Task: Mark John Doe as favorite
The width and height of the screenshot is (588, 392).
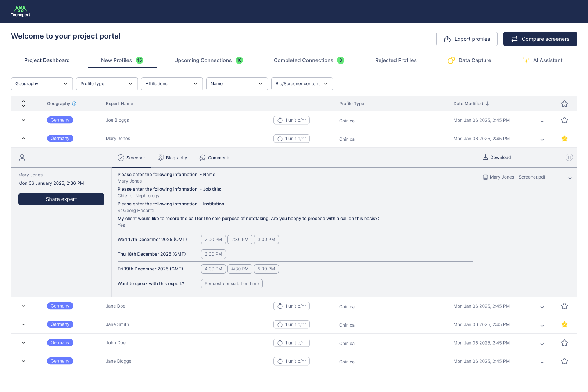Action: [564, 342]
